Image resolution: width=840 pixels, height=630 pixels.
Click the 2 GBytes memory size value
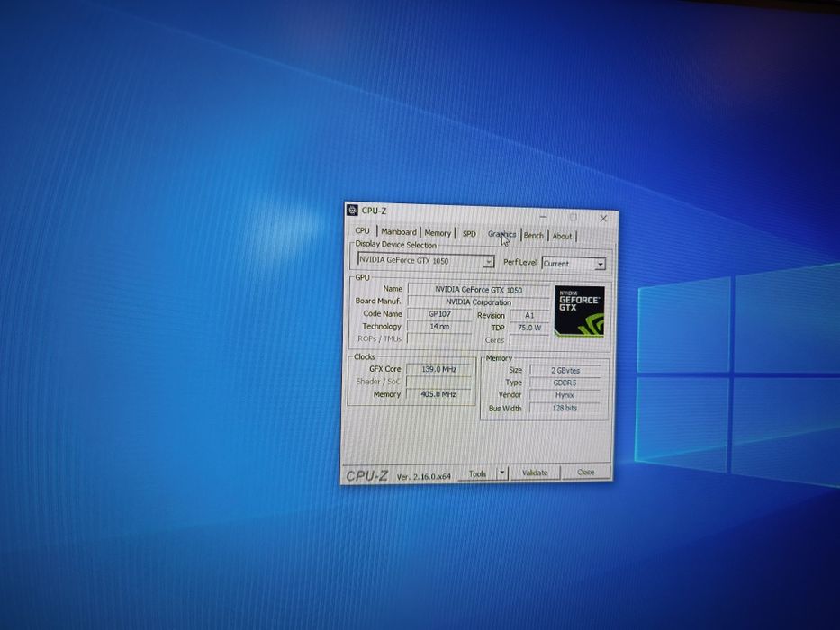point(565,370)
